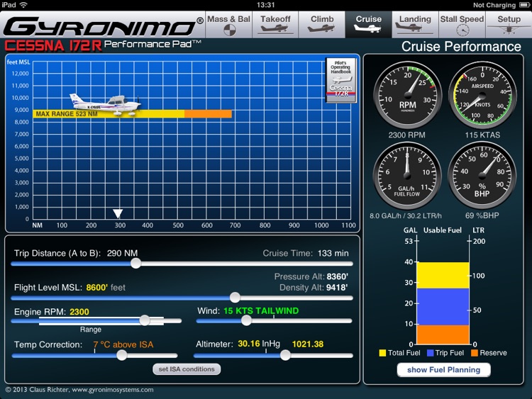Screen dimensions: 532x399
Task: Open the Mass & Bal tab
Action: coord(228,24)
